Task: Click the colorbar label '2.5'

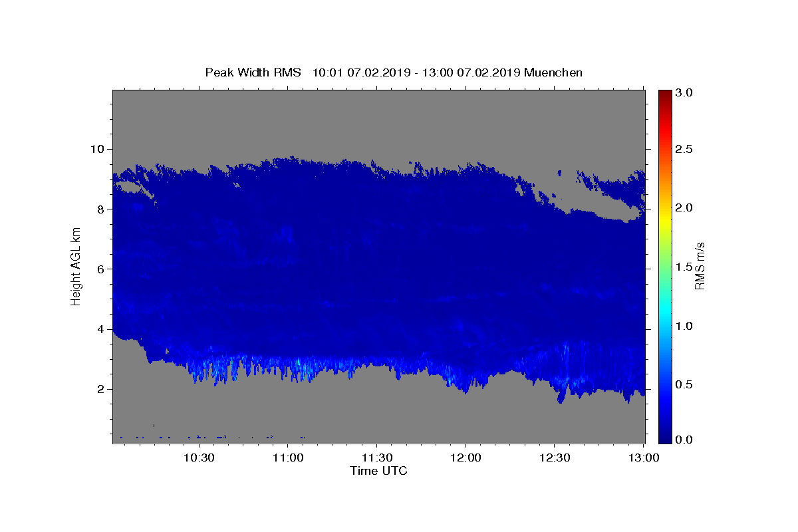Action: point(685,149)
